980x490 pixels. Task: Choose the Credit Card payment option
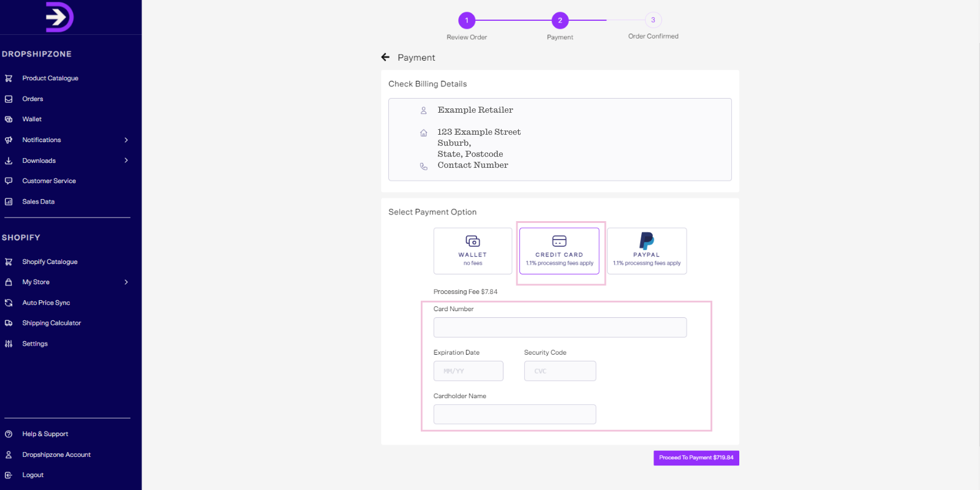tap(559, 251)
